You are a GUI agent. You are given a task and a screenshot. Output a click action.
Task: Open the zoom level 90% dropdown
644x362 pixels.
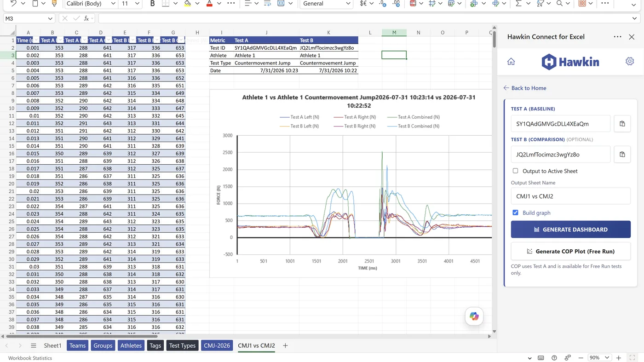(599, 358)
